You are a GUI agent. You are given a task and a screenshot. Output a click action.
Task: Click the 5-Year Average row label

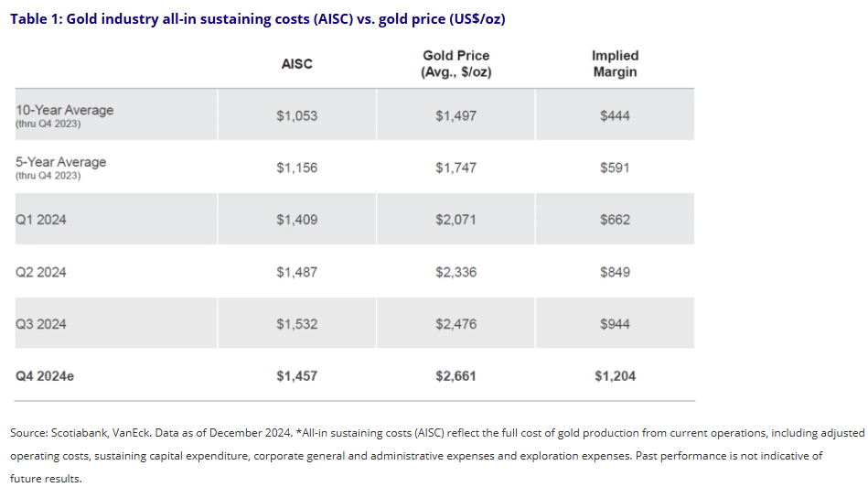point(61,163)
